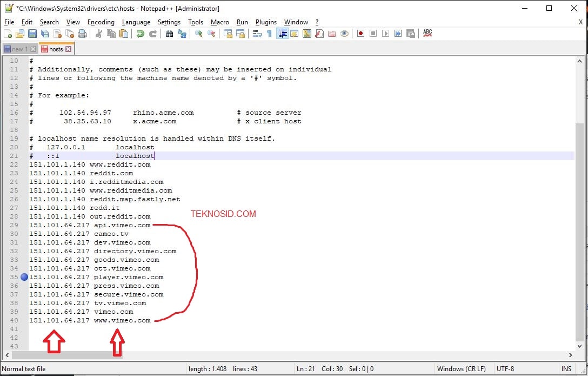The width and height of the screenshot is (588, 376).
Task: Open the Tools menu
Action: [x=196, y=22]
